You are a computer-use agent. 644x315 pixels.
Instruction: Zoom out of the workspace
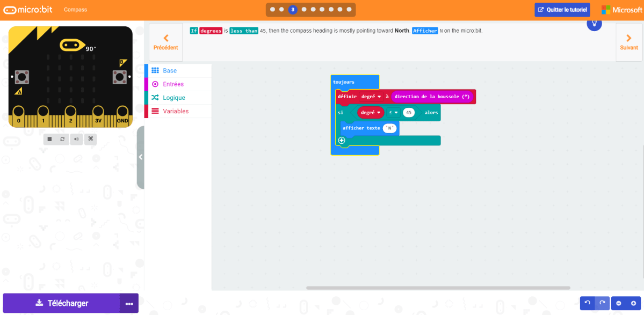tap(618, 303)
